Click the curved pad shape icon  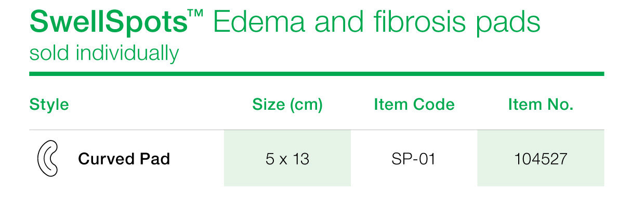coord(47,159)
